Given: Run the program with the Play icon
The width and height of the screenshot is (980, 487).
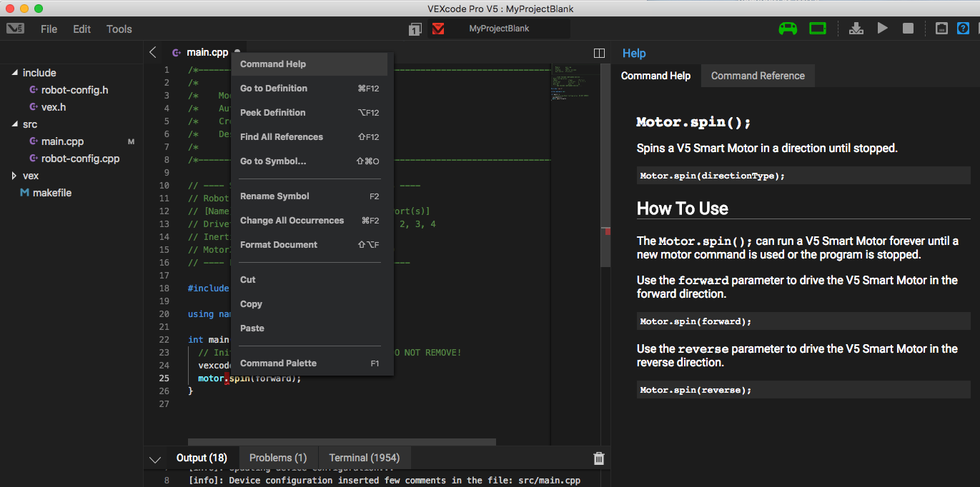Looking at the screenshot, I should [x=883, y=29].
